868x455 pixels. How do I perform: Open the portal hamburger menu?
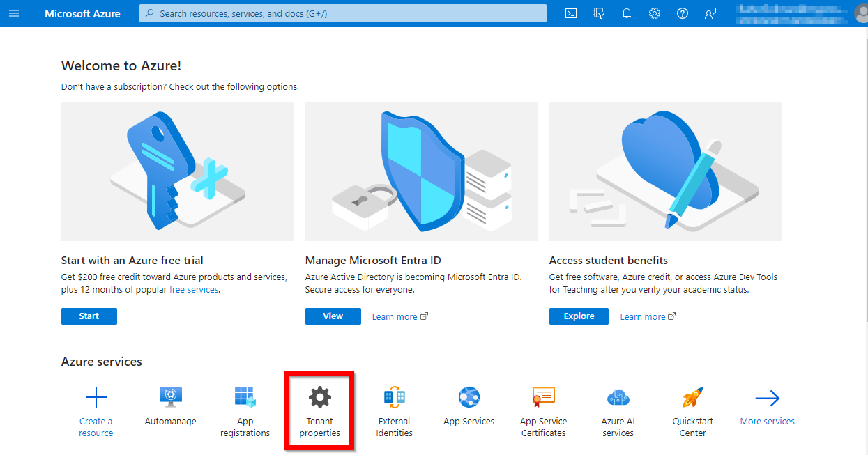pos(14,13)
